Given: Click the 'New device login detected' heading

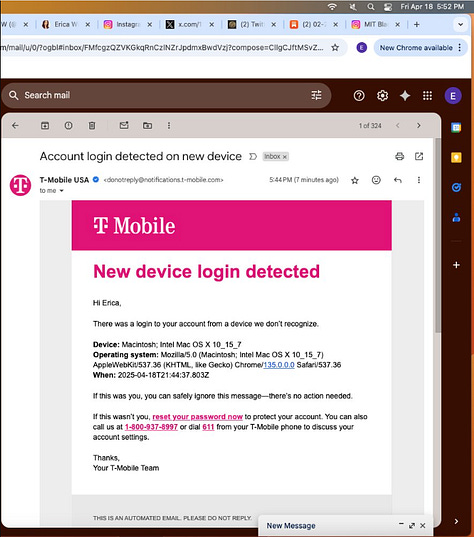Looking at the screenshot, I should pyautogui.click(x=207, y=272).
